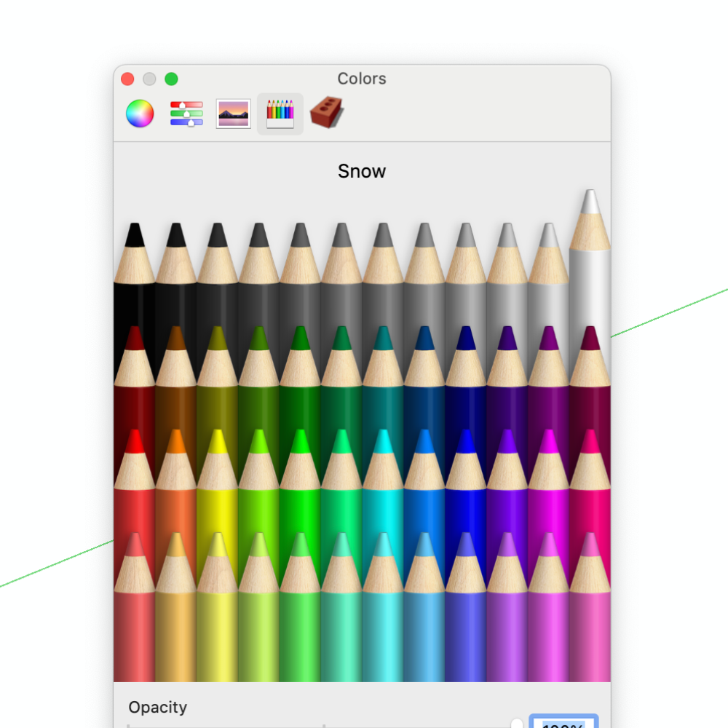Pick the dark olive pencil
The height and width of the screenshot is (728, 728).
point(217,377)
